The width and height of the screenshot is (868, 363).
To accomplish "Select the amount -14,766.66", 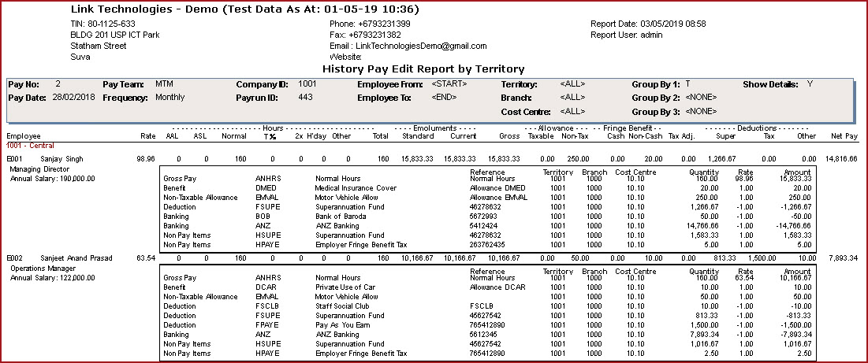I will [793, 225].
